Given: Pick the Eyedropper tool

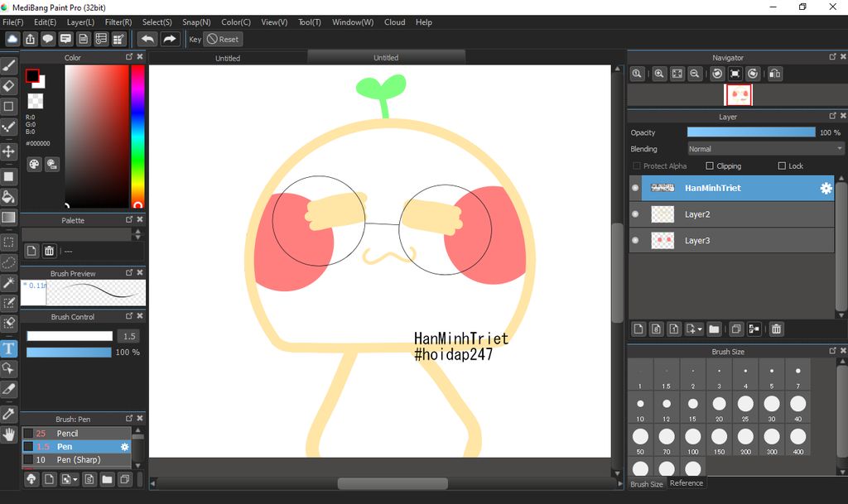Looking at the screenshot, I should point(8,415).
